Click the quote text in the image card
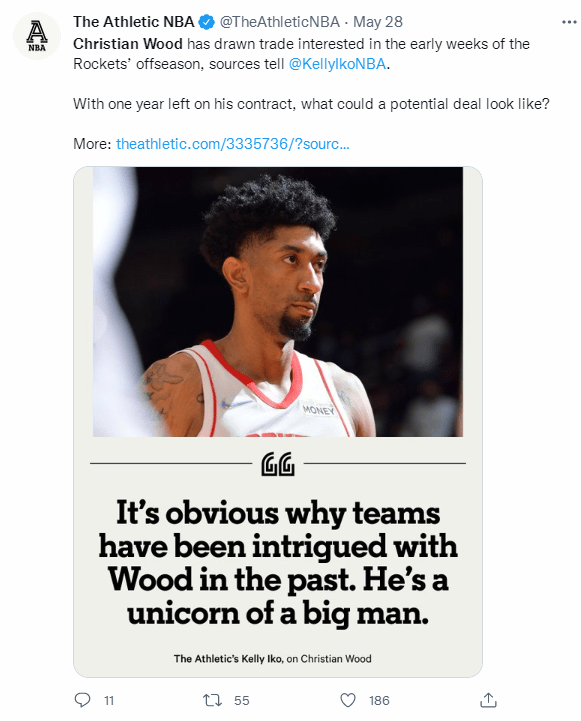 coord(278,563)
